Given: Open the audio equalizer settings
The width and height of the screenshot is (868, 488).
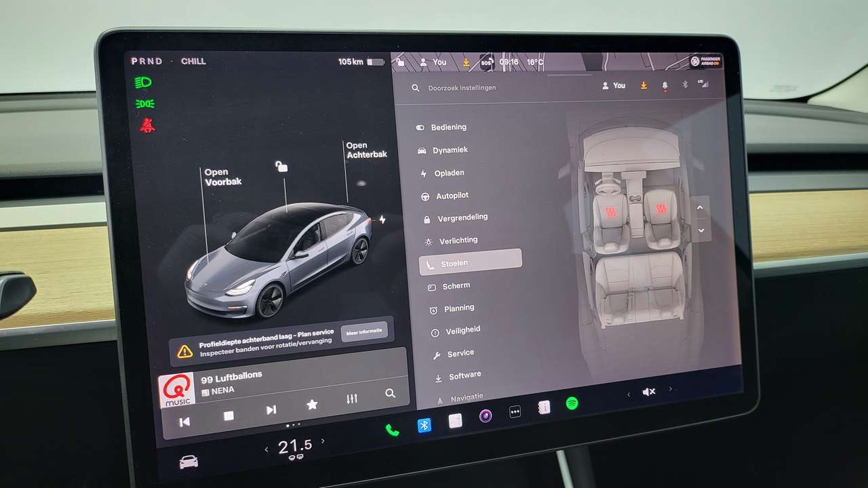Looking at the screenshot, I should pos(352,399).
